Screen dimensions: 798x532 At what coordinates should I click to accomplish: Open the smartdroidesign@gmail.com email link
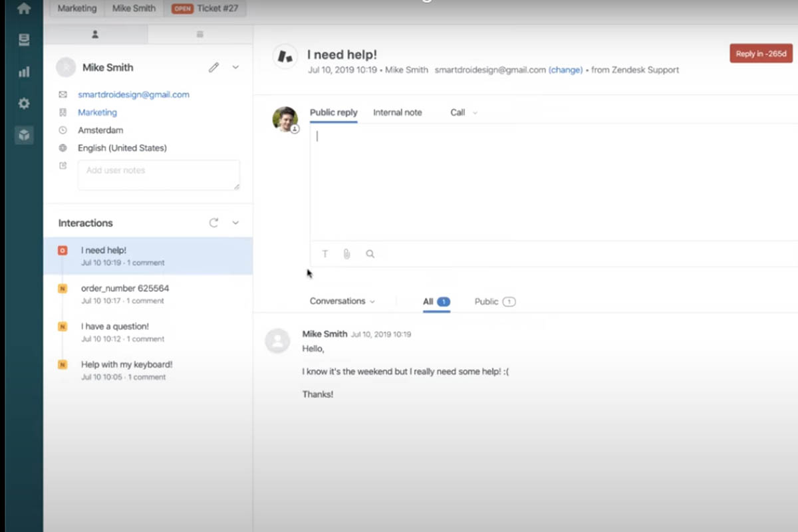pyautogui.click(x=134, y=94)
